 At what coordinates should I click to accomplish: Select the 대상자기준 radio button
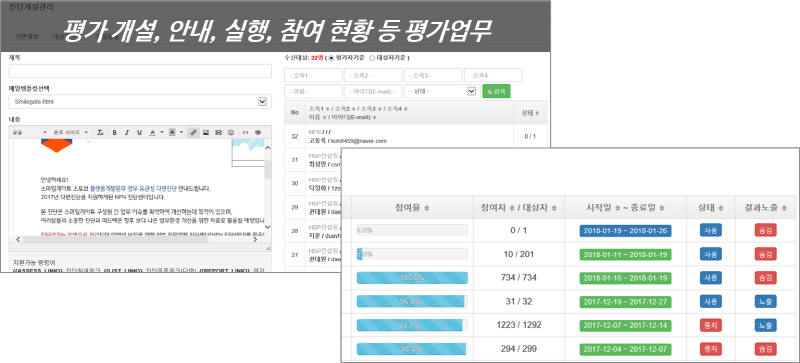(372, 58)
